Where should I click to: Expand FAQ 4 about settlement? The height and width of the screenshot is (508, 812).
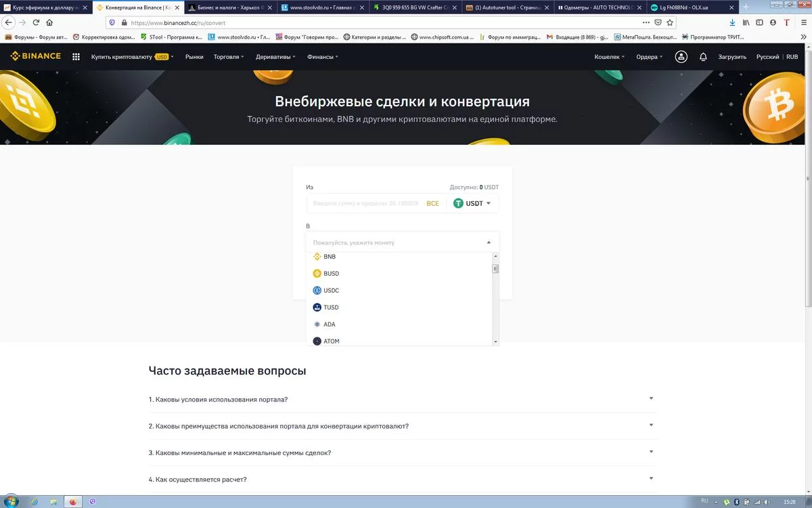click(403, 480)
